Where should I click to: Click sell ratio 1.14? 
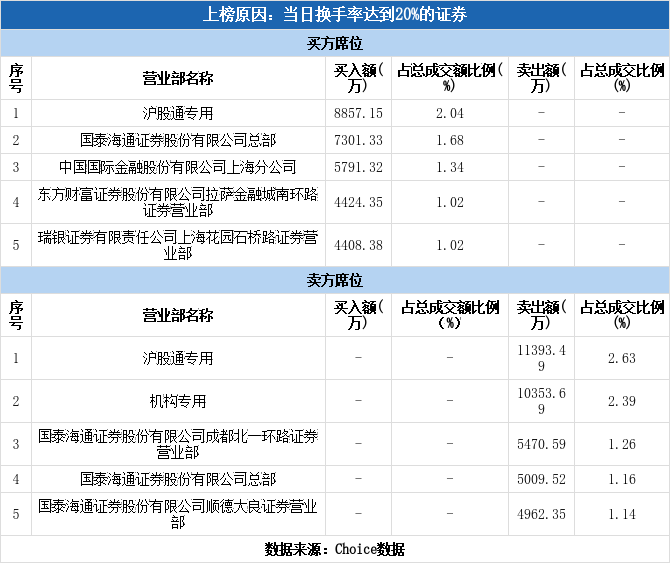pos(622,514)
